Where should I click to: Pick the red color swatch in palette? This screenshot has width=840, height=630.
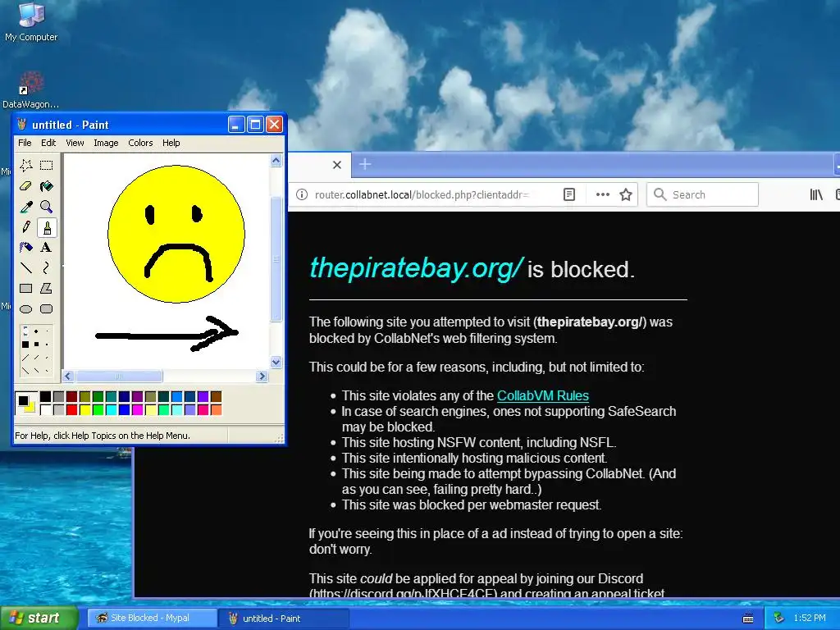tap(72, 410)
